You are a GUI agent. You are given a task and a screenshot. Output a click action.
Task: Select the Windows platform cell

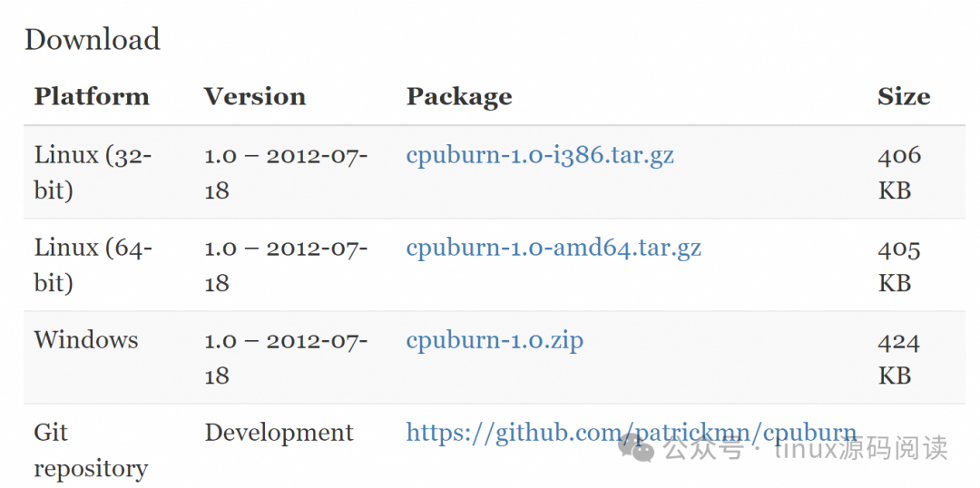click(x=86, y=340)
